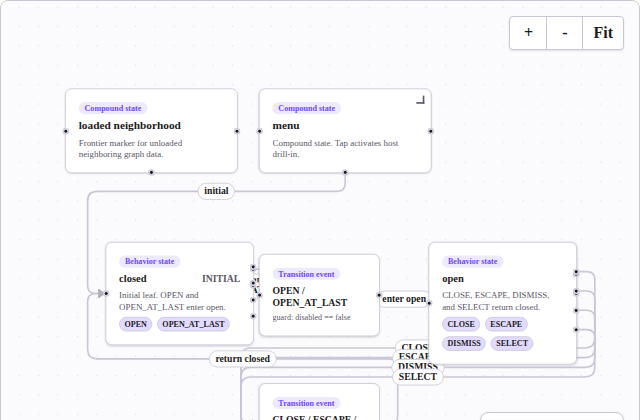Click the ESCAPE chip in open state
Viewport: 640px width, 420px height.
[506, 324]
